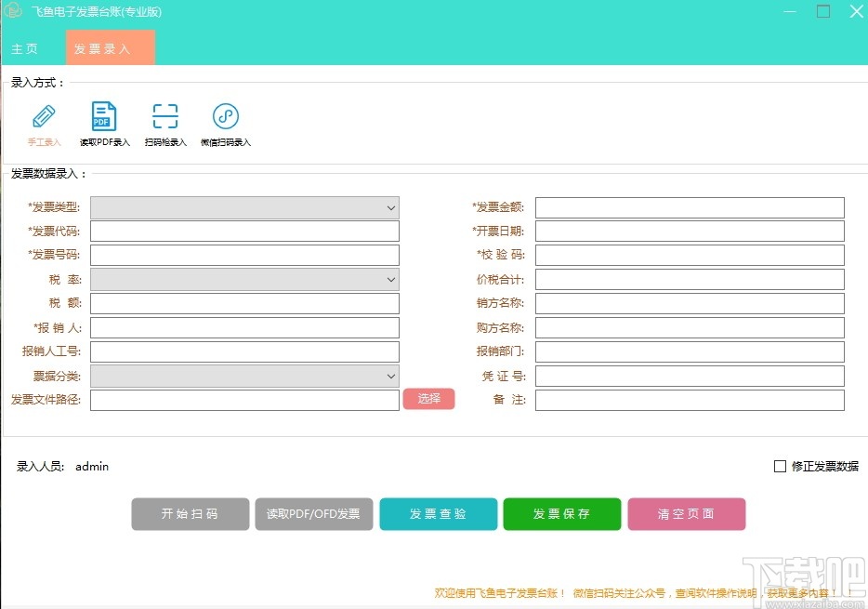
Task: Click the 备注 remarks input field
Action: point(691,399)
